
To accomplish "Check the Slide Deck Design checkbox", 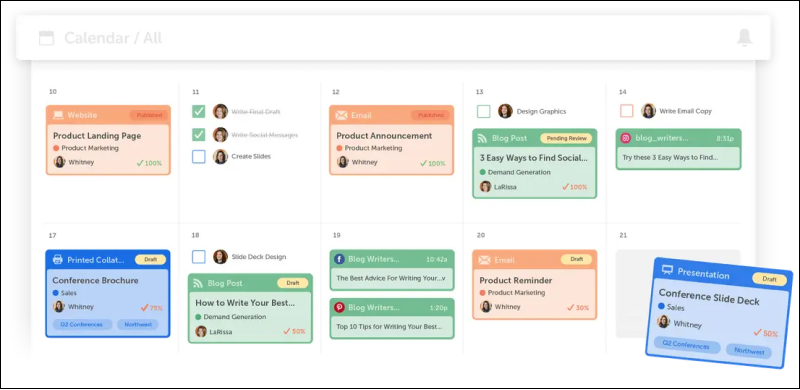I will 199,257.
